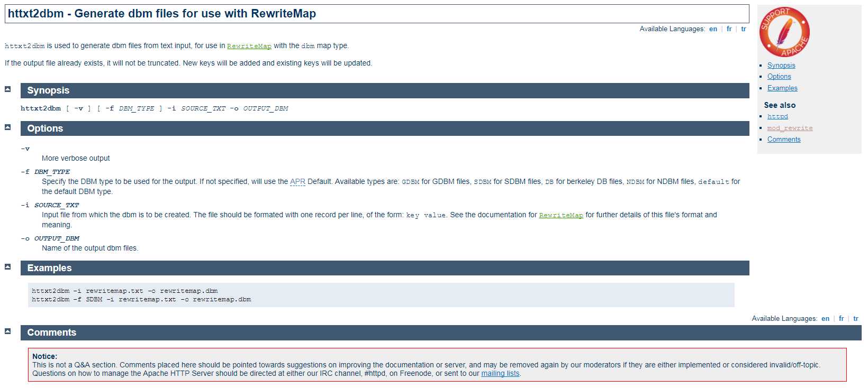The height and width of the screenshot is (388, 868).
Task: Switch to Turkish via top 'tr' link
Action: pyautogui.click(x=744, y=29)
